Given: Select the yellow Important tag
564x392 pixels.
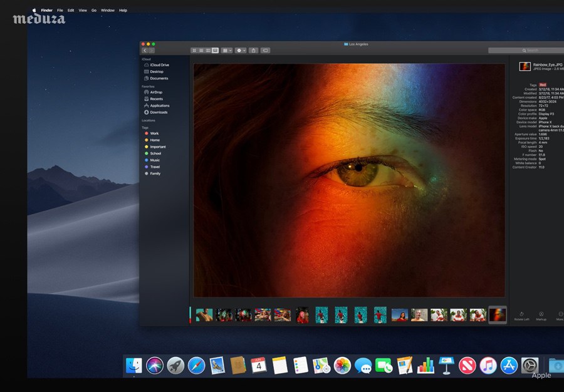Looking at the screenshot, I should point(155,147).
